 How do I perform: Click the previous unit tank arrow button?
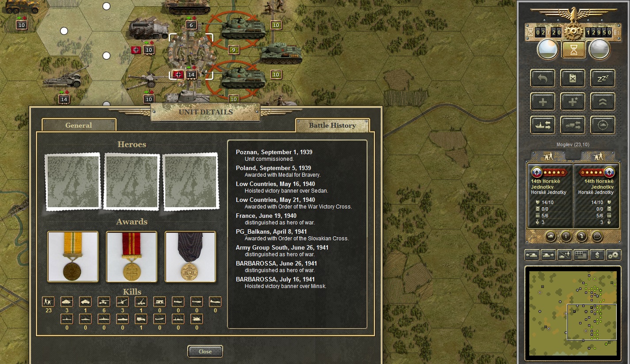[x=532, y=255]
